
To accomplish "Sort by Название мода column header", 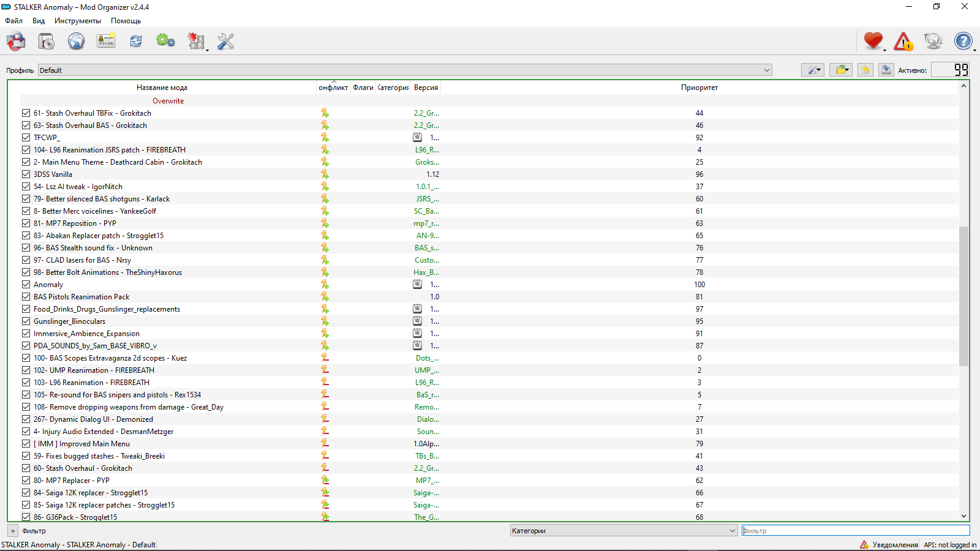I will point(162,88).
